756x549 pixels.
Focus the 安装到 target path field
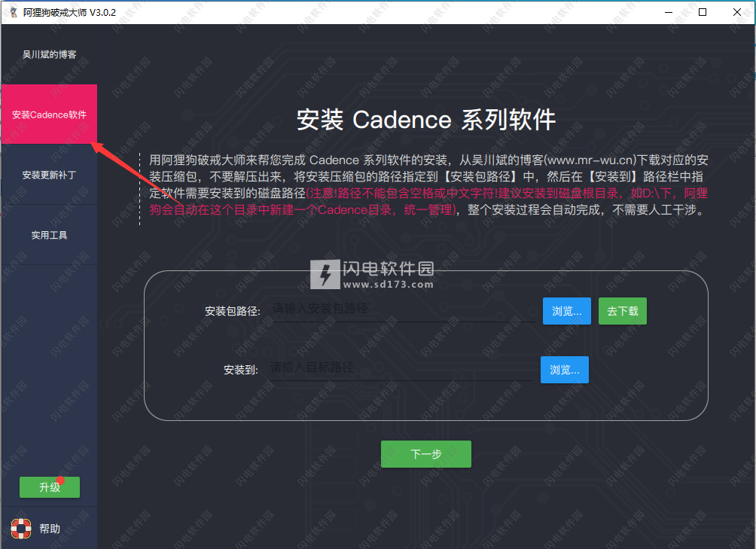coord(401,368)
